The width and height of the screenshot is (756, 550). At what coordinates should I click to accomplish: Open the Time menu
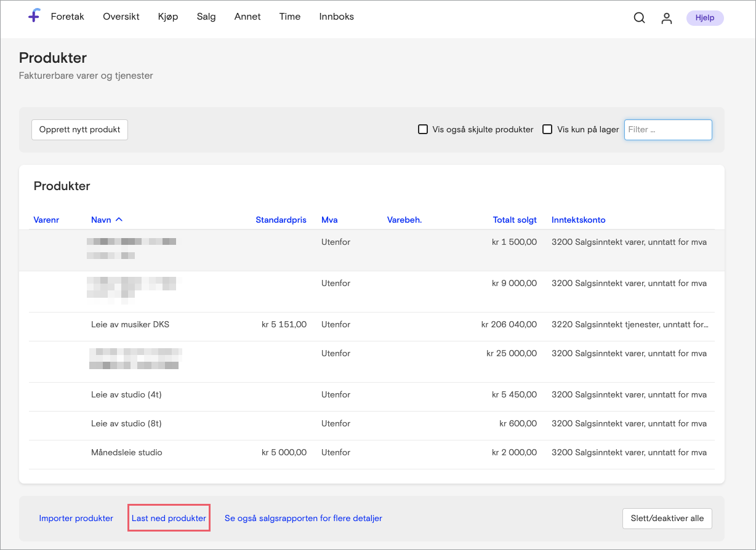click(x=290, y=17)
